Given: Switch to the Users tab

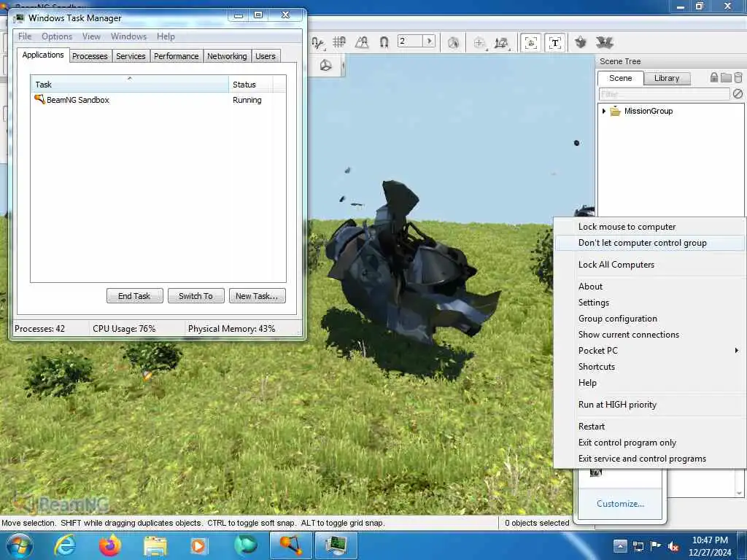Looking at the screenshot, I should 266,56.
